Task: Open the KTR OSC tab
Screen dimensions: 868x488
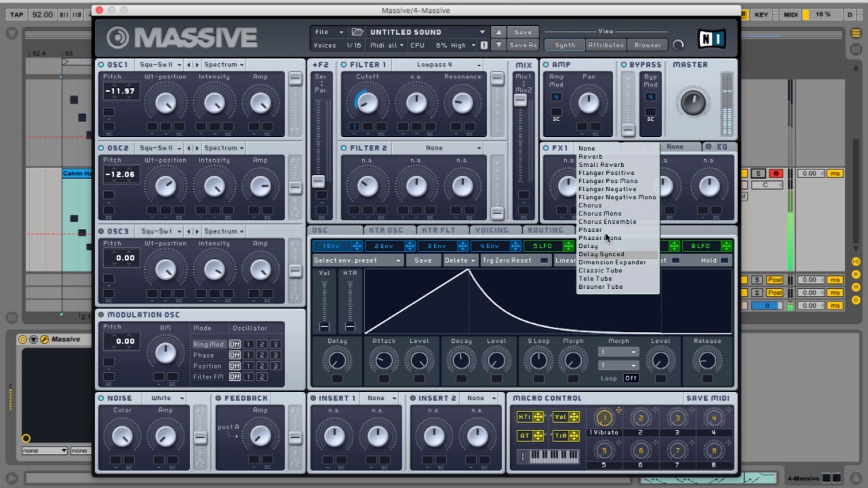Action: click(x=385, y=230)
